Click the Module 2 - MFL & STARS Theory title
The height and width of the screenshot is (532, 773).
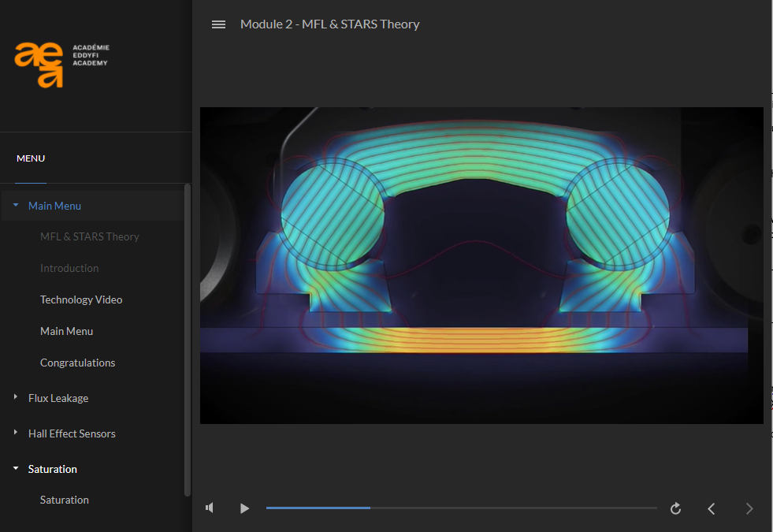coord(330,24)
